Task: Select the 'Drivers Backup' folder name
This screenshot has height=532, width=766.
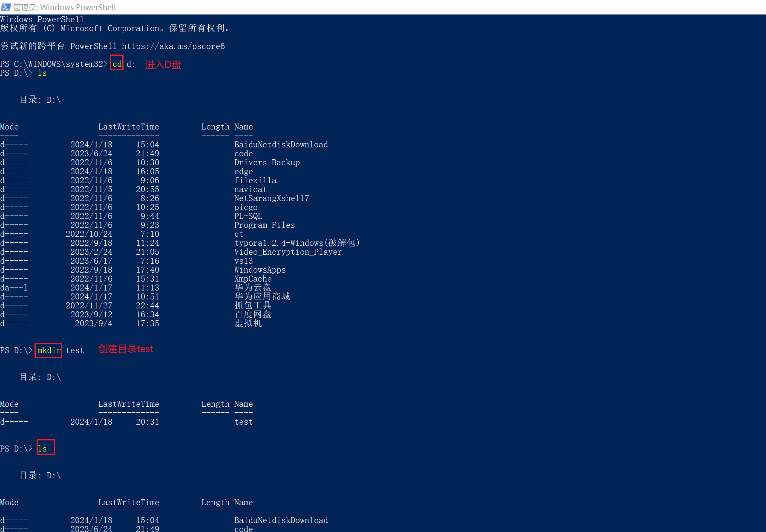Action: click(267, 162)
